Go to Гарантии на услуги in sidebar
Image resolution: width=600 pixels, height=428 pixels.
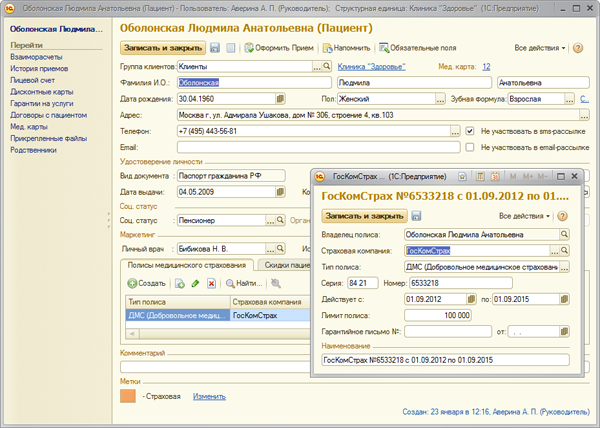point(42,103)
